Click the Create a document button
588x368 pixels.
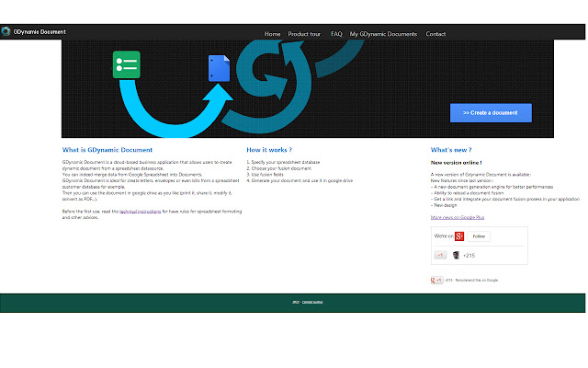pos(491,112)
